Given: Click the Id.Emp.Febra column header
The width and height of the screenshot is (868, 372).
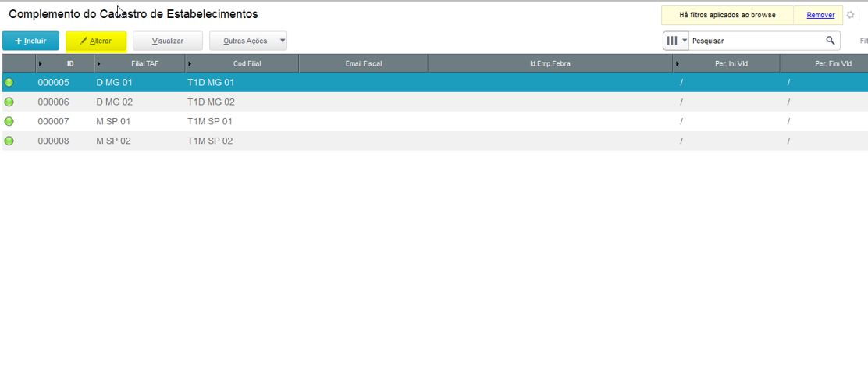Looking at the screenshot, I should [550, 64].
